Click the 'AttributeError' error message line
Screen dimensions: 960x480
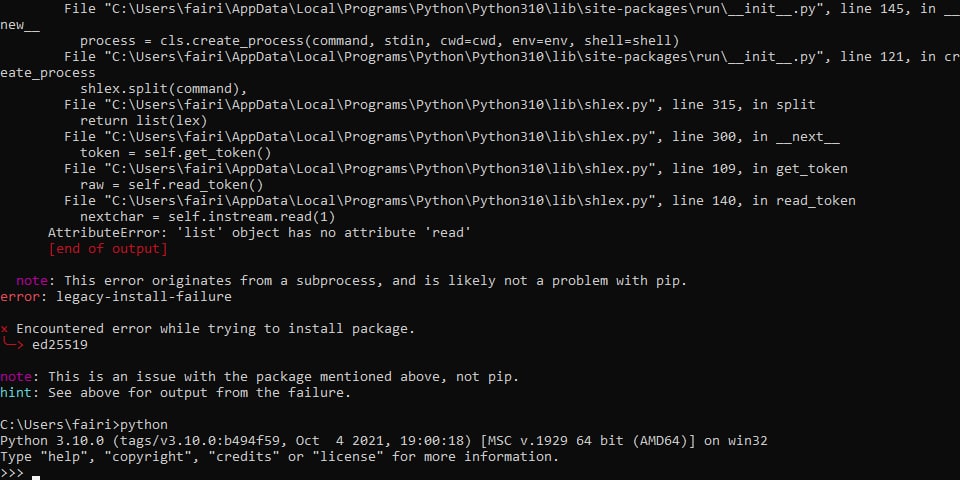259,233
